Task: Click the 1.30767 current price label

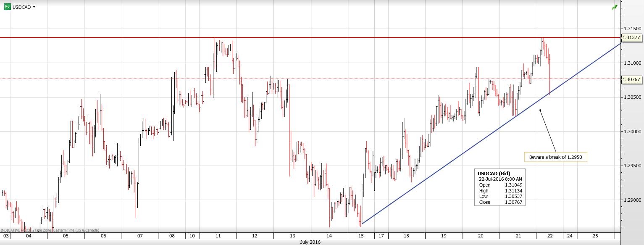Action: (631, 79)
